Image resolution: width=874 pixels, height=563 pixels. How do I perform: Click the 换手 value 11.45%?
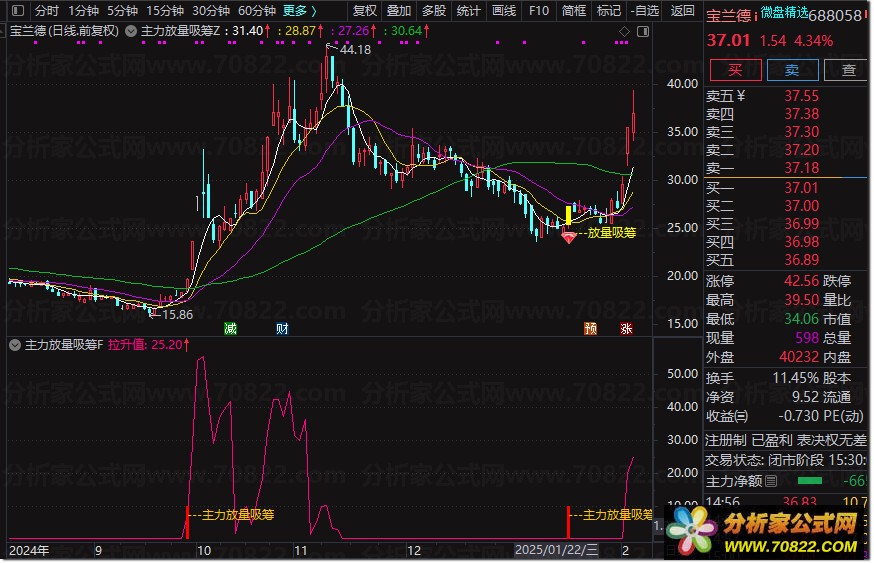795,378
